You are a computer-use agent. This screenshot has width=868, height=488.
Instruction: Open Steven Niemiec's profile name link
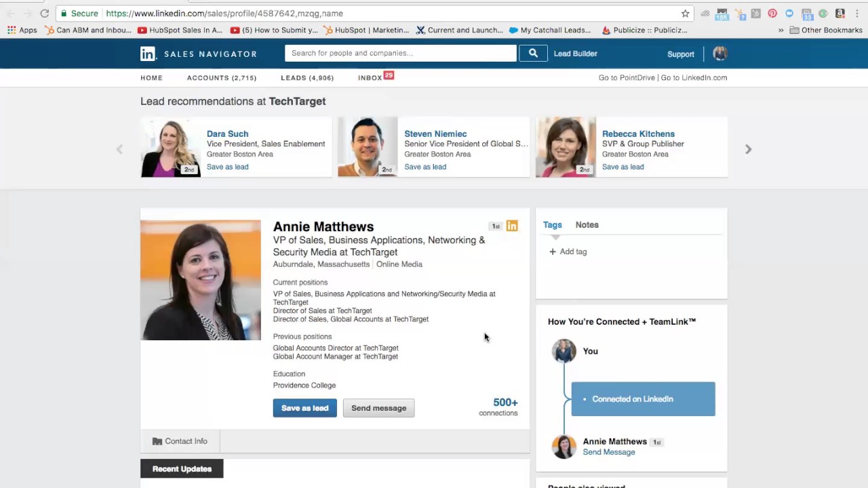435,134
